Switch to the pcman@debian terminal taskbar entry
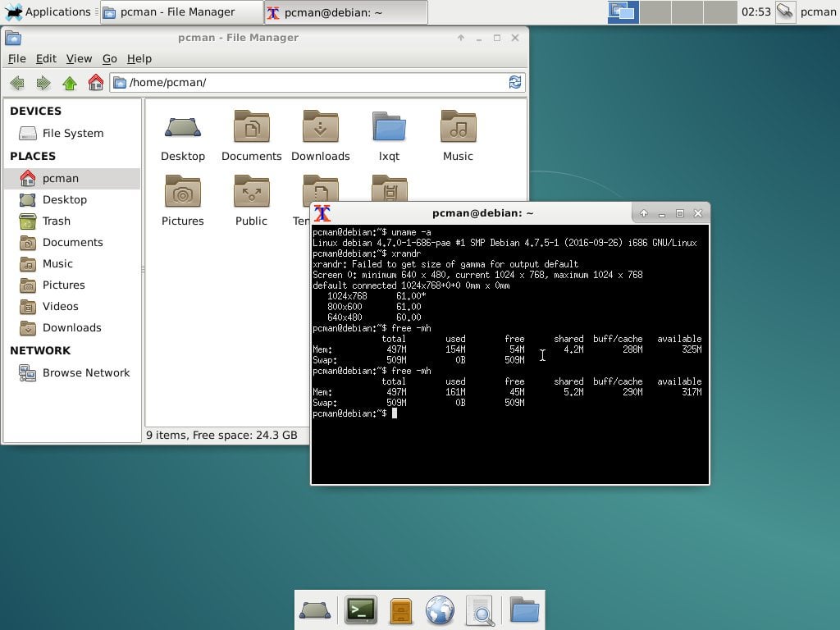 [x=345, y=11]
